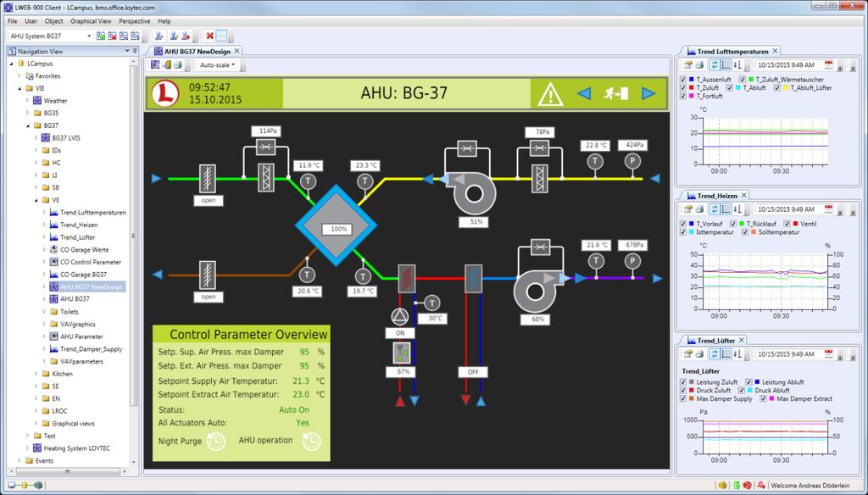
Task: Click the Status value Auto On
Action: coord(294,409)
